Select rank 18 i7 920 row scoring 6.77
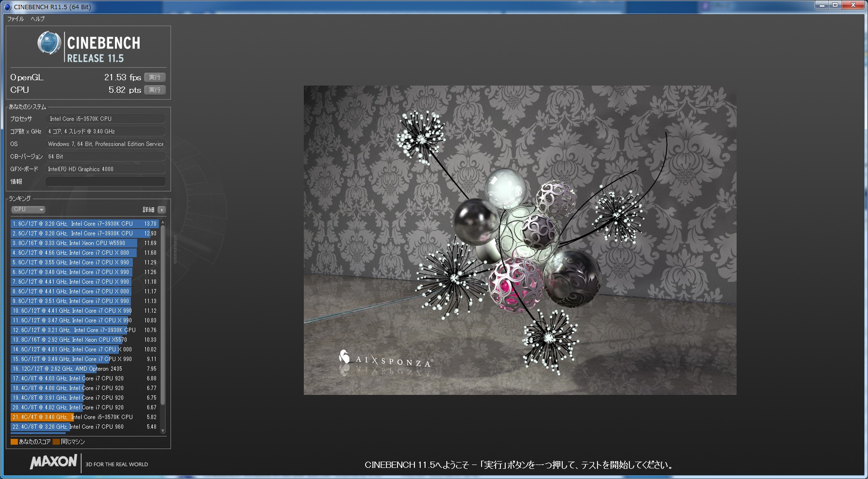868x479 pixels. [x=85, y=388]
